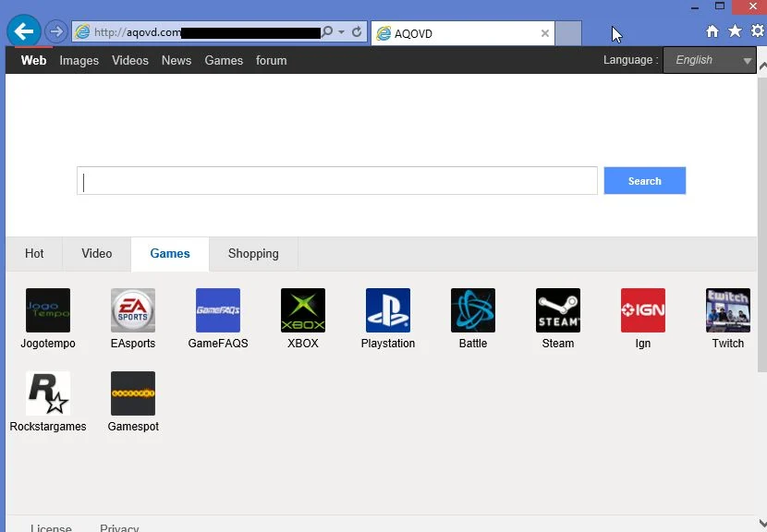Open the Ign shortcut icon
This screenshot has width=767, height=532.
coord(643,310)
